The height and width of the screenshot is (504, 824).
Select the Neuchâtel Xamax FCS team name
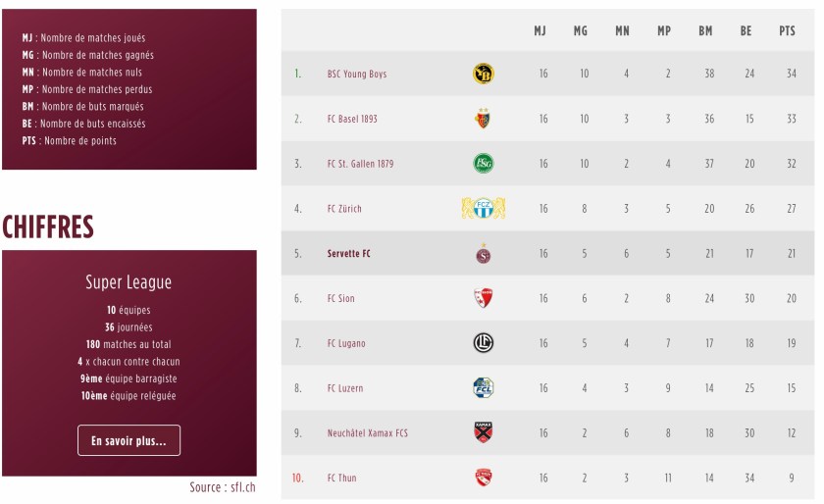point(368,433)
